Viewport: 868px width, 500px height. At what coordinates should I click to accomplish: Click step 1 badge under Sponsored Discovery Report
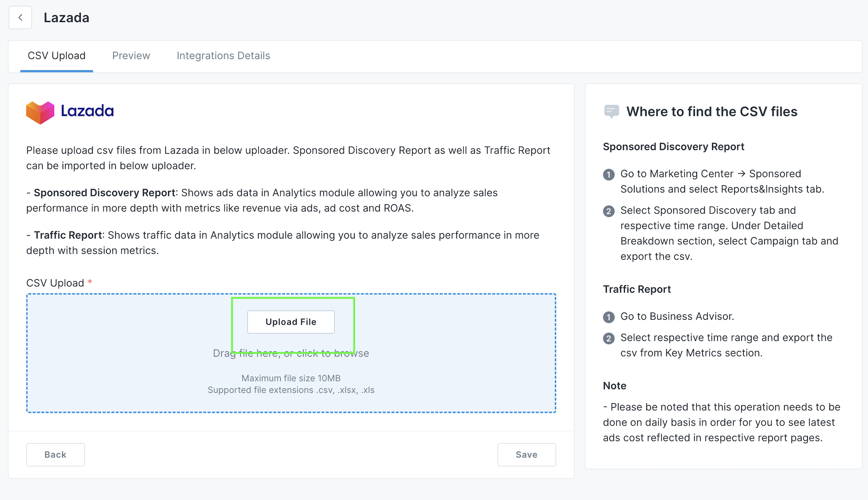[608, 174]
